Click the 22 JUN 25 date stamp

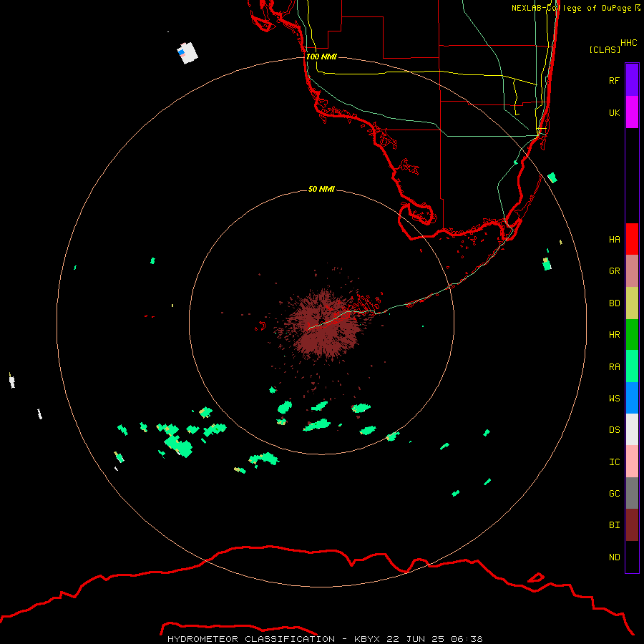point(416,639)
